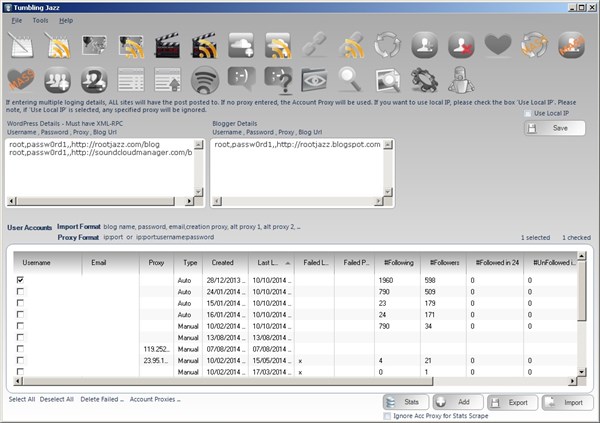The image size is (600, 423).
Task: Open the table with upload arrow icon
Action: coord(168,80)
